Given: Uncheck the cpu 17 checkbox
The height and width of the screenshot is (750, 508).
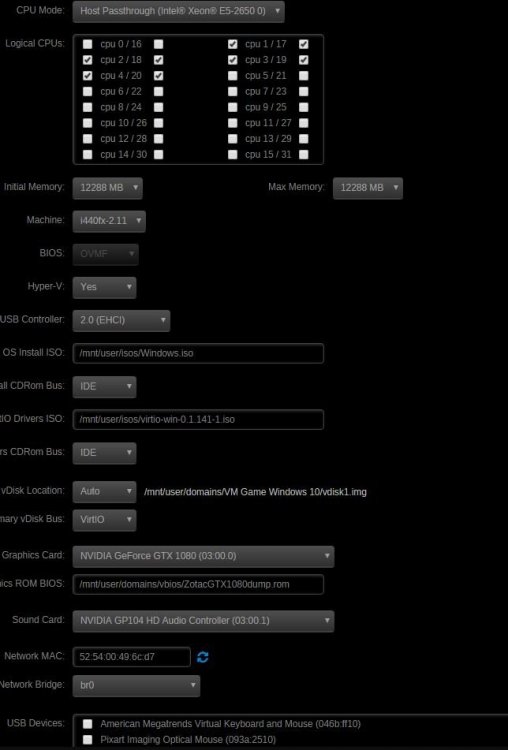Looking at the screenshot, I should 303,44.
